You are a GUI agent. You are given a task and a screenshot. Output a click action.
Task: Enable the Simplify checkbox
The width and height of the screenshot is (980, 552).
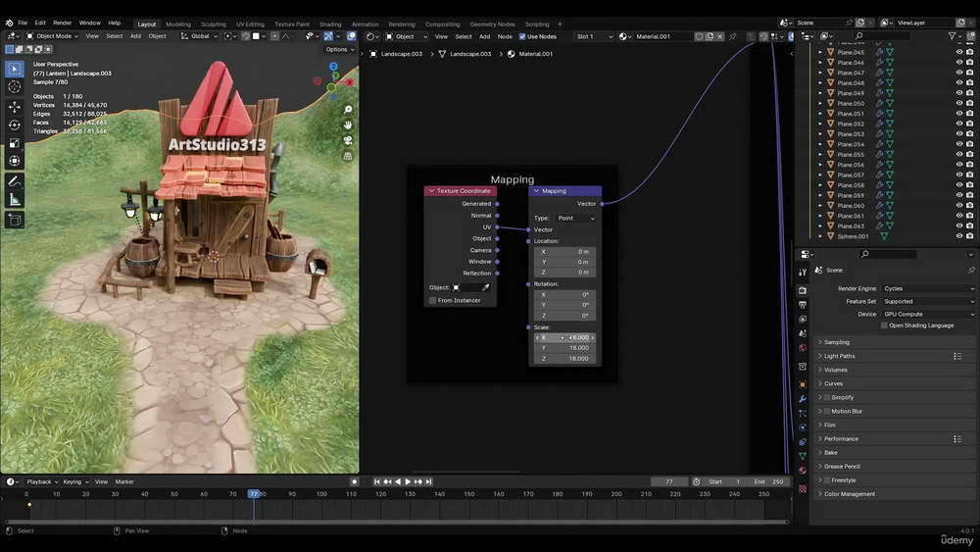click(x=827, y=398)
